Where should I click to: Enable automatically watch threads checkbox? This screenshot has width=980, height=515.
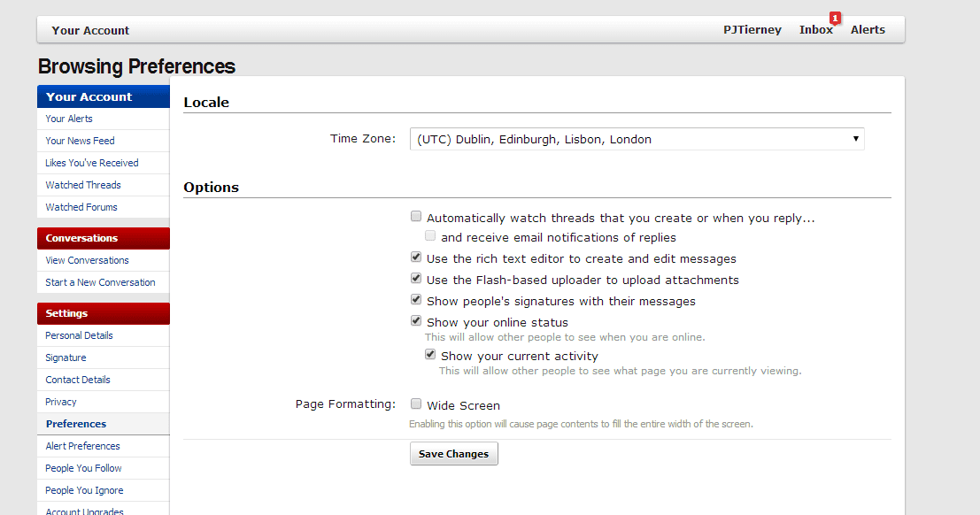(415, 216)
